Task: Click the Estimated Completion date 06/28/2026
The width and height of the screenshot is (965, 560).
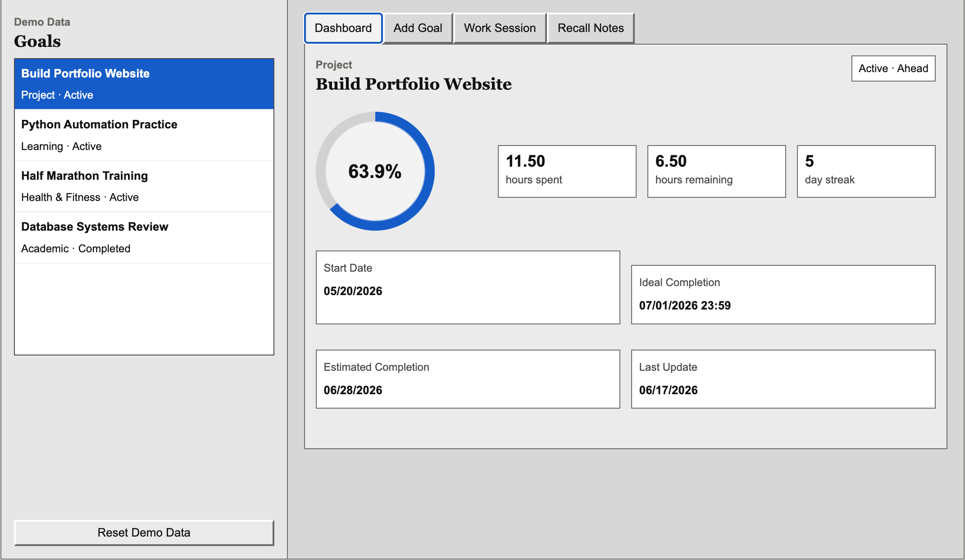Action: point(353,390)
